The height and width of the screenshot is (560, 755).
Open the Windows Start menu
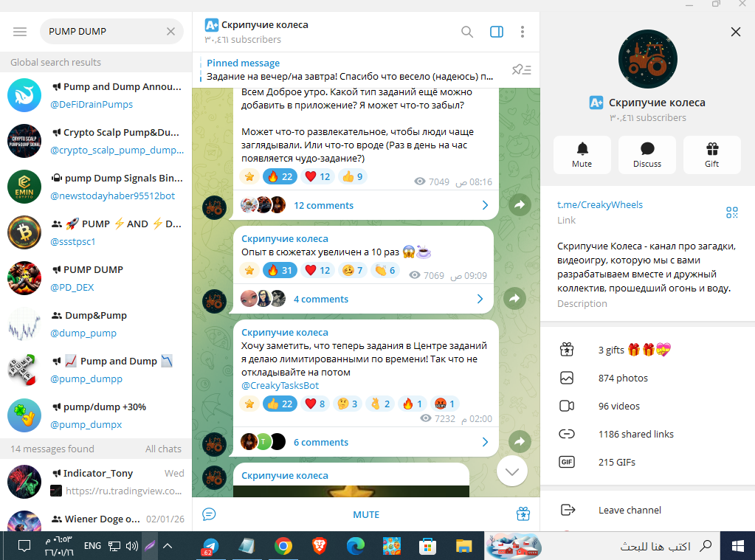point(738,546)
